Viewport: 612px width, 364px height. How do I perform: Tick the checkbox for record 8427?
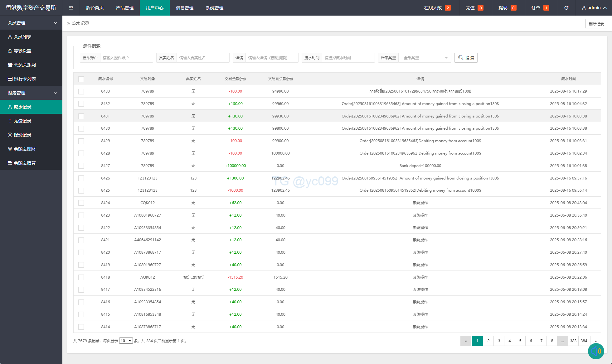pyautogui.click(x=81, y=166)
